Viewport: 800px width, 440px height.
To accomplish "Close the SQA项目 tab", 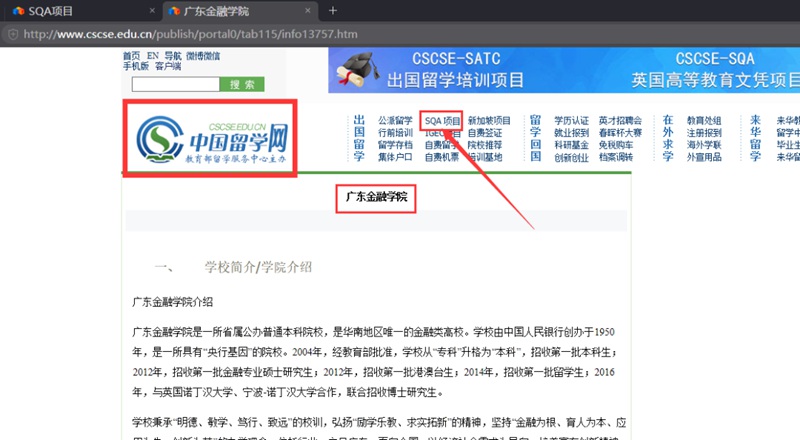I will 152,11.
